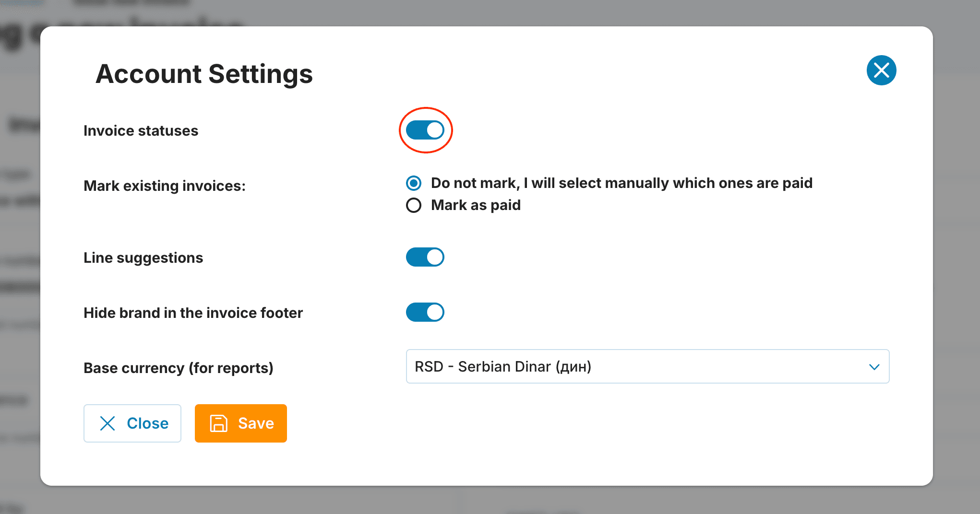Select the 'Do not mark' radio button
Image resolution: width=980 pixels, height=514 pixels.
coord(414,183)
